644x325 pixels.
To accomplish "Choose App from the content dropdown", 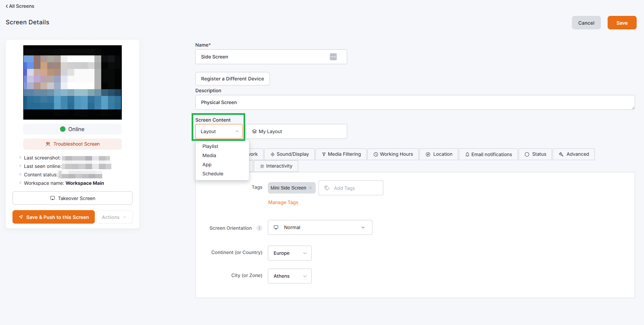I will 207,165.
